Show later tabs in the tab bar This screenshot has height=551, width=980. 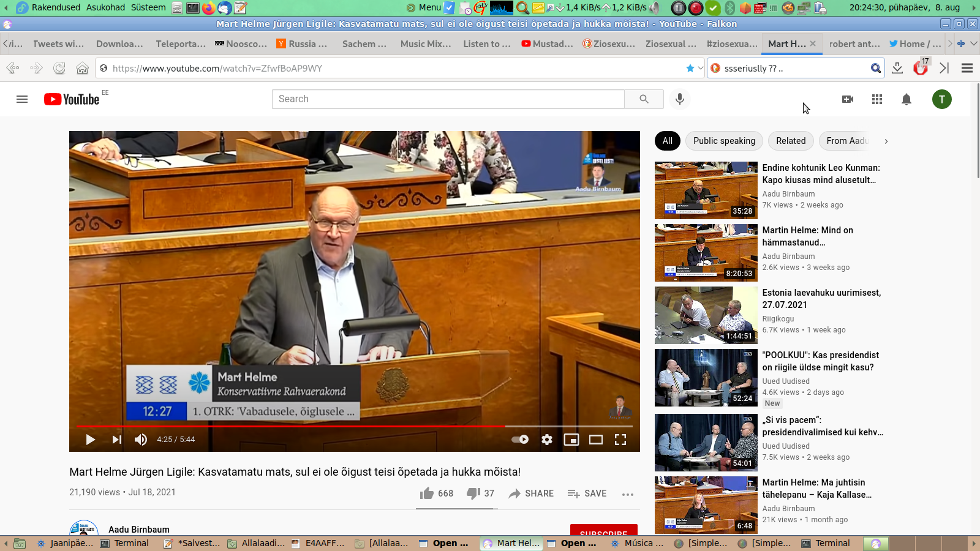[x=950, y=43]
